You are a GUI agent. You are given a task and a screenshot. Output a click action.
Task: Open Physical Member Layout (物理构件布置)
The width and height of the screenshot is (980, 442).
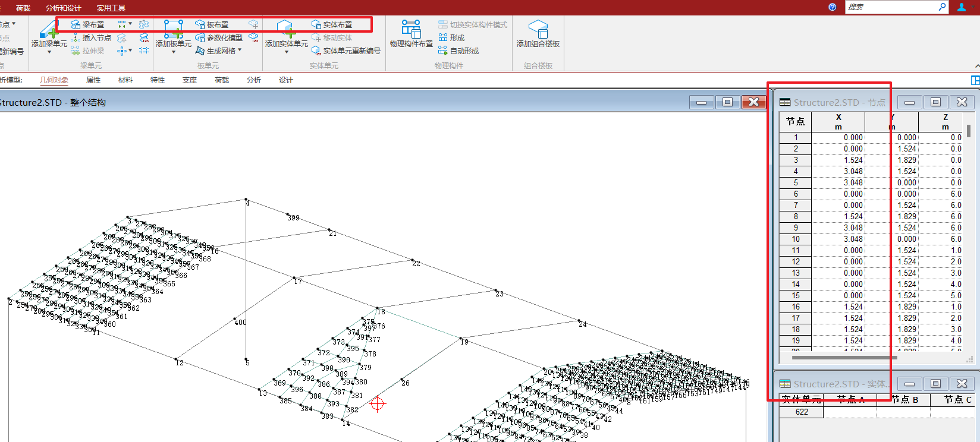point(411,33)
